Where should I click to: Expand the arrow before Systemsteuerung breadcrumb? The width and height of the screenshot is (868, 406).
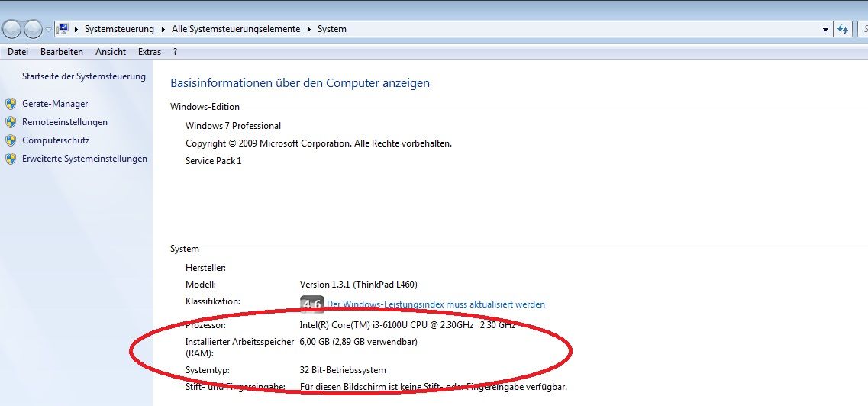pyautogui.click(x=76, y=29)
